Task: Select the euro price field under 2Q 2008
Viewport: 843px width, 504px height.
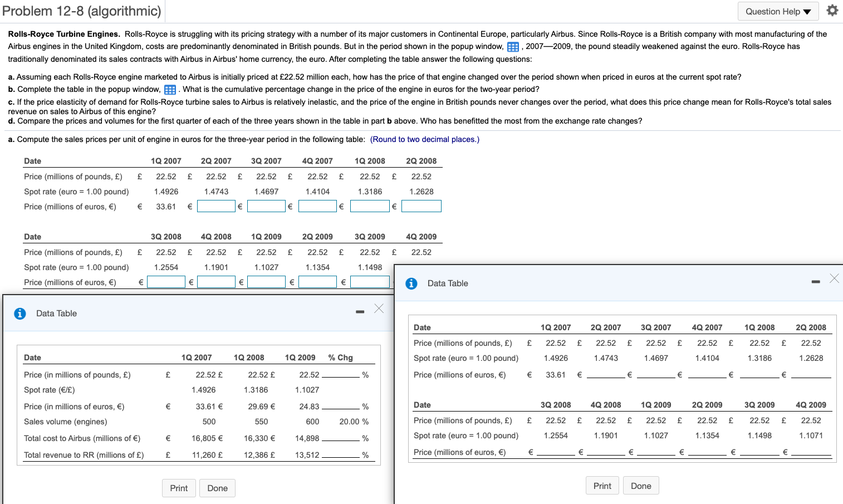Action: pos(421,206)
